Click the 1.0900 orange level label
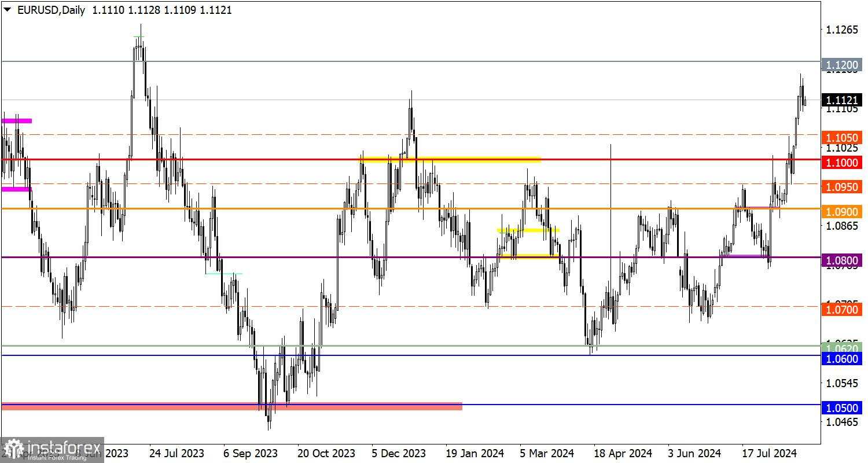The height and width of the screenshot is (463, 868). [842, 212]
